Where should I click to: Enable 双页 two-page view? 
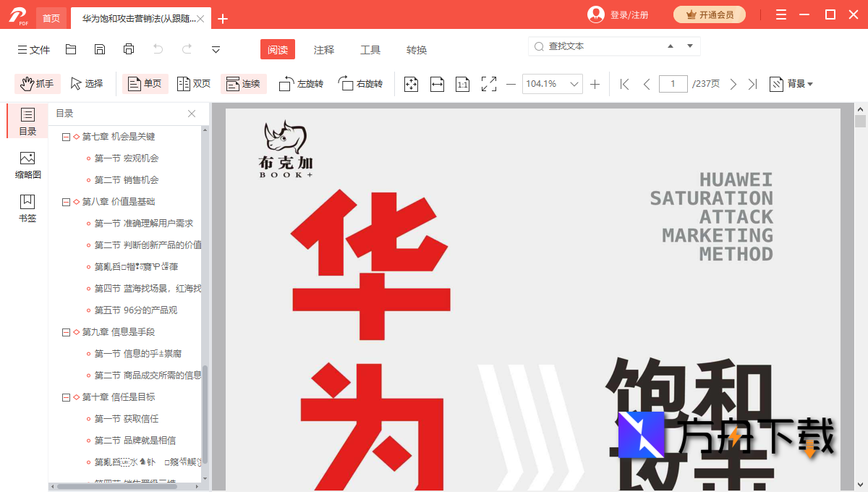tap(193, 83)
